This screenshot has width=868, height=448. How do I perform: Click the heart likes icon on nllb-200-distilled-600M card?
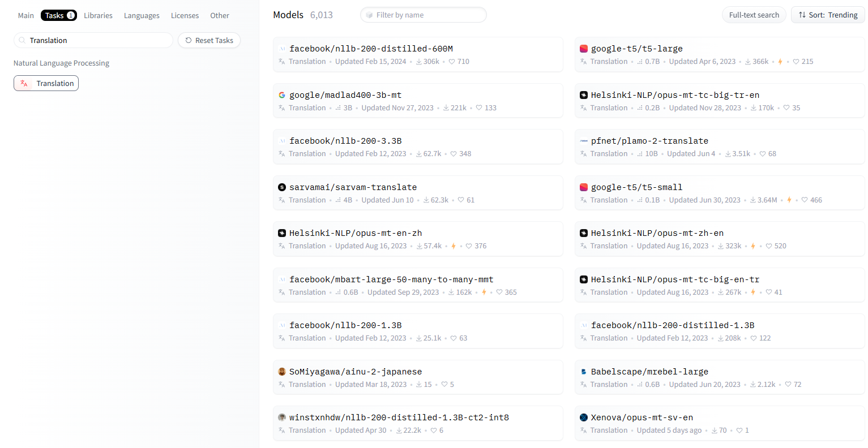pos(452,62)
